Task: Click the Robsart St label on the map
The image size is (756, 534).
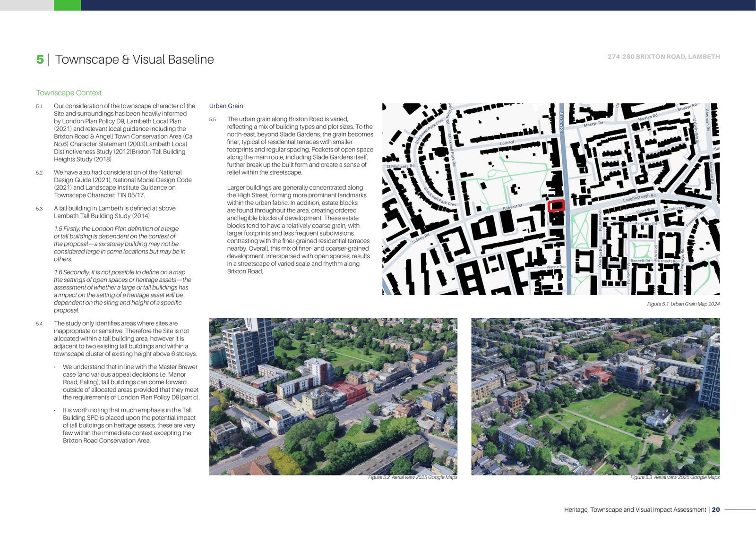Action: pos(512,207)
